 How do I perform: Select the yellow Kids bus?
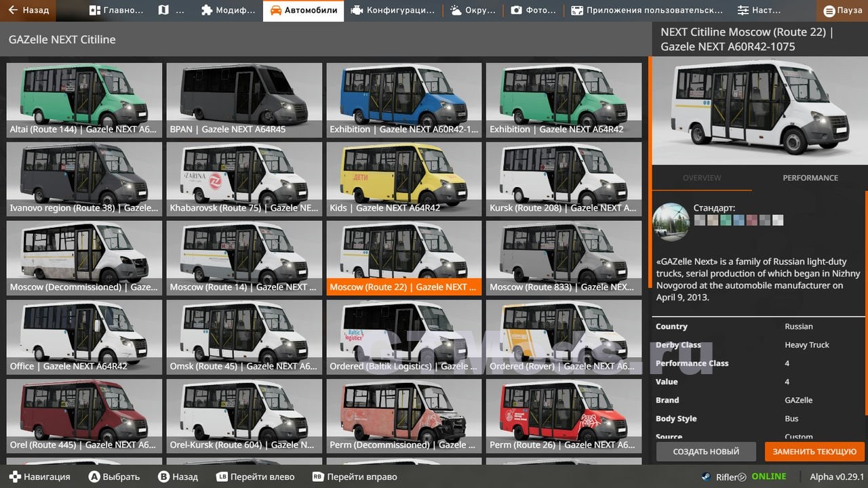click(x=404, y=180)
